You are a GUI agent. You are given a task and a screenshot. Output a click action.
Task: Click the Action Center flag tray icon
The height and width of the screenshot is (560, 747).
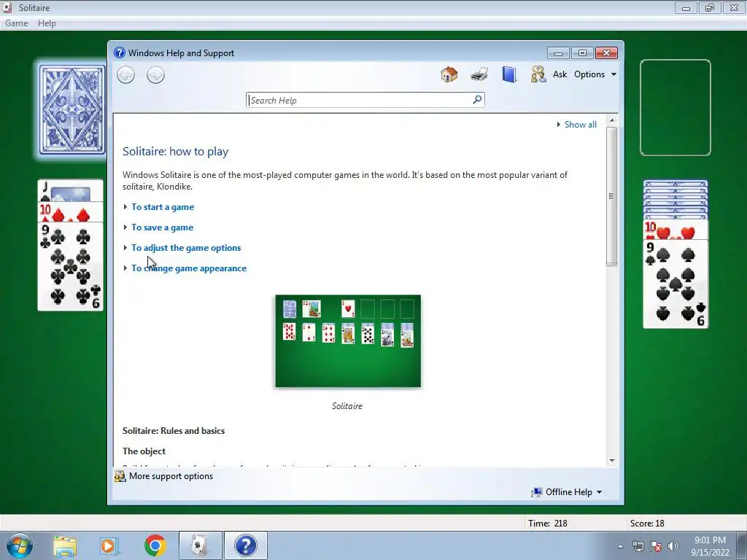(656, 546)
